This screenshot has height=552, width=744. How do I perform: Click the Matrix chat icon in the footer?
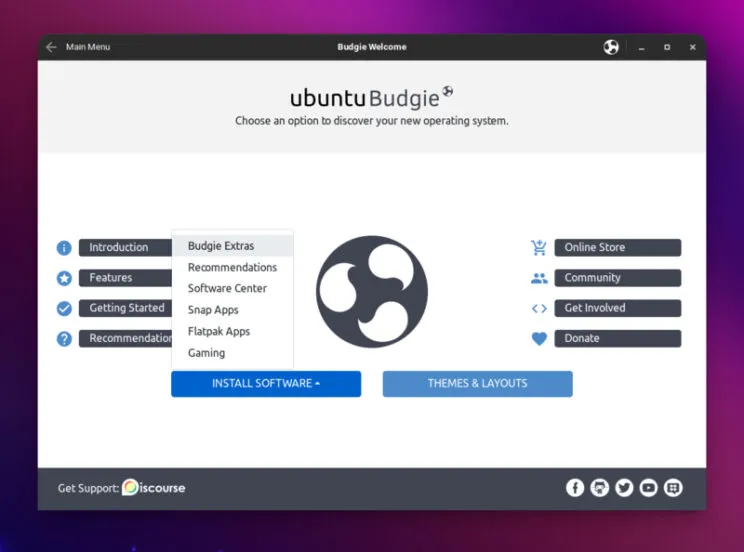tap(673, 488)
